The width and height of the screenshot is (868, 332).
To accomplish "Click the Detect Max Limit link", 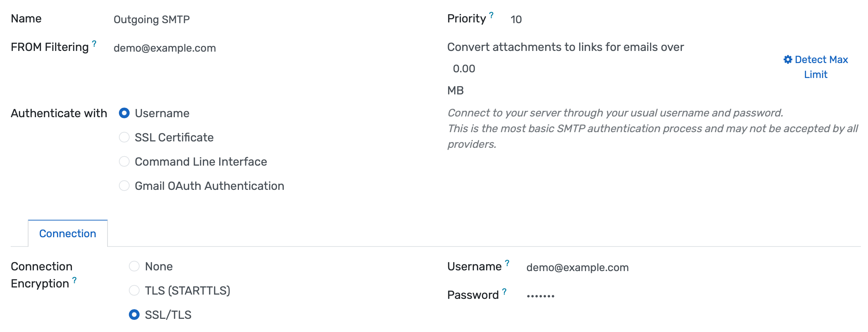I will coord(820,67).
